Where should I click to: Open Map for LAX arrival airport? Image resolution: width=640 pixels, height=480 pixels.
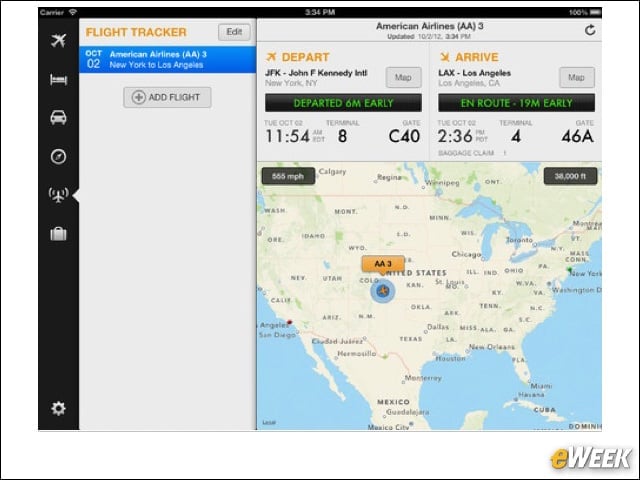coord(576,77)
